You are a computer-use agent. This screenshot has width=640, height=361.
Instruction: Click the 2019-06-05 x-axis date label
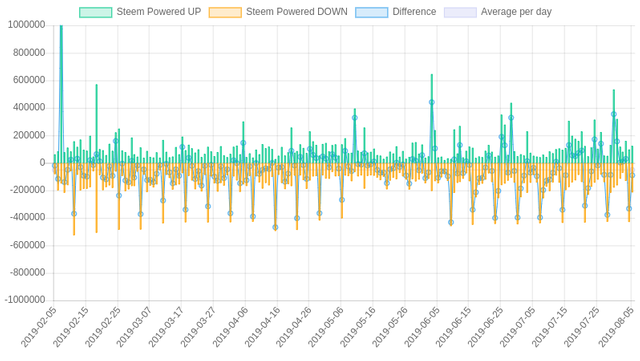point(421,328)
